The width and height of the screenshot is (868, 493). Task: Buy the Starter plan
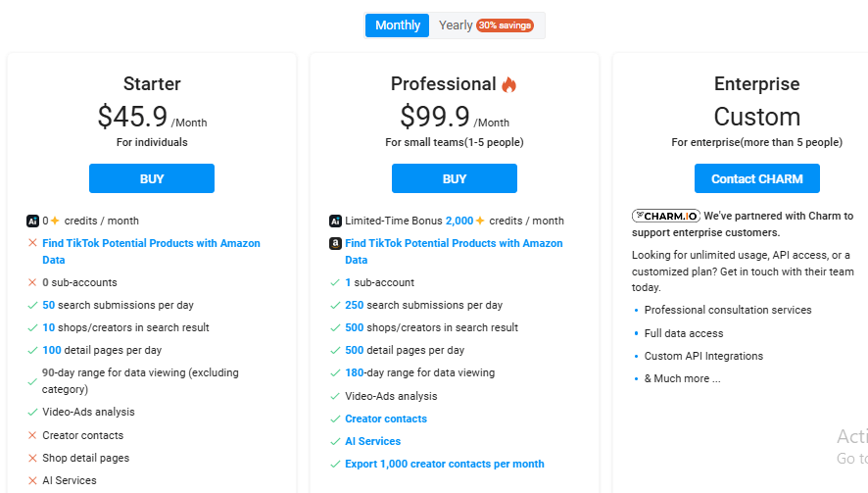click(152, 178)
